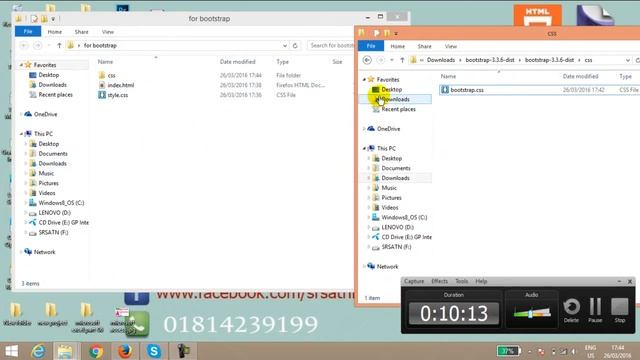Open Windows Start button
Viewport: 640px width, 360px height.
pyautogui.click(x=11, y=351)
